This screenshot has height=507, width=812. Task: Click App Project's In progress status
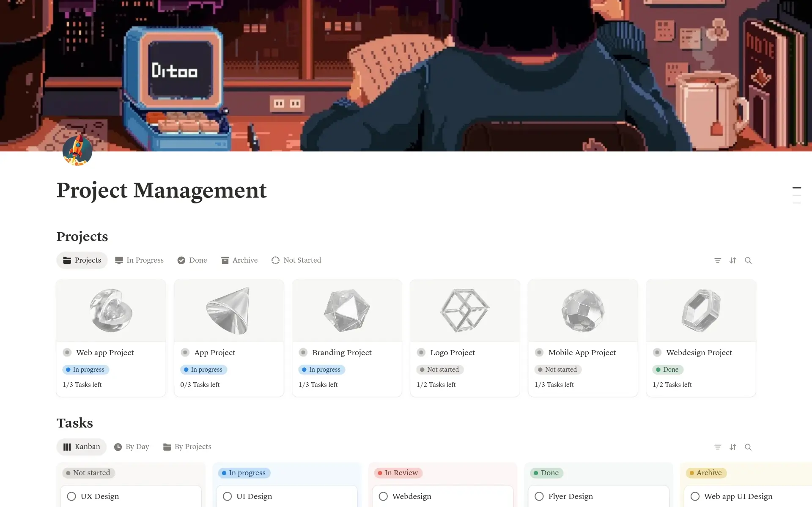204,370
